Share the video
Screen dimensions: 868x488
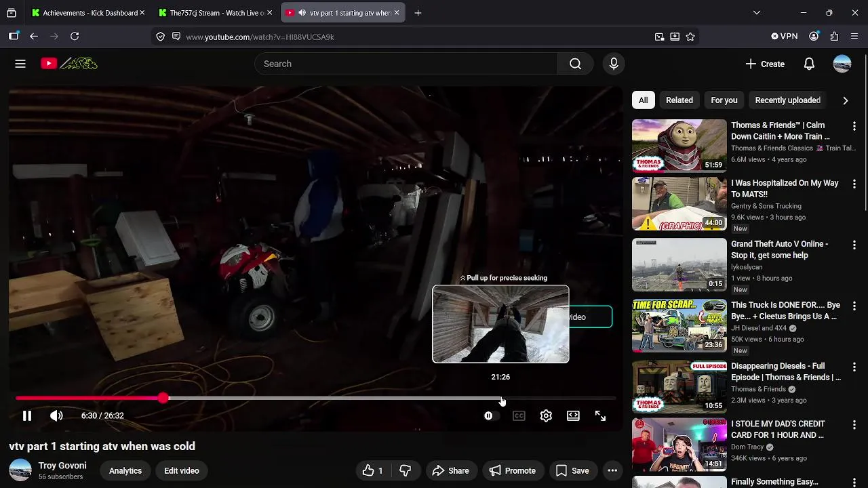point(450,470)
